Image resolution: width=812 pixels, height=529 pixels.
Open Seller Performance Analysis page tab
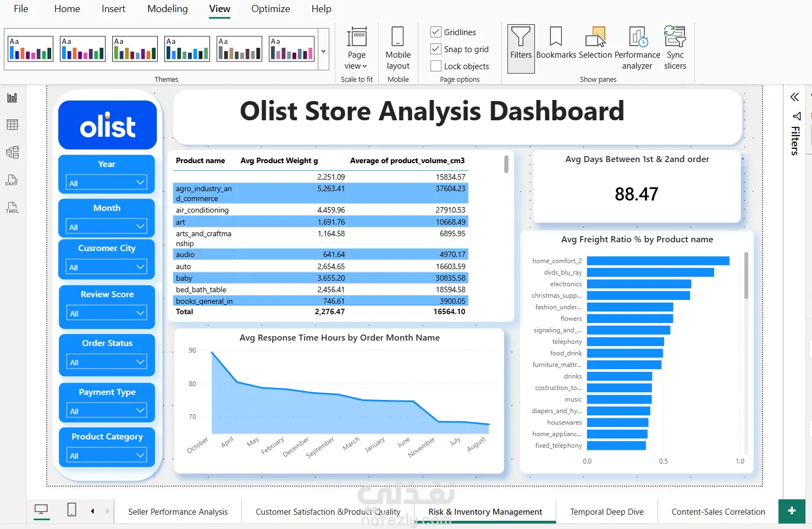point(178,511)
